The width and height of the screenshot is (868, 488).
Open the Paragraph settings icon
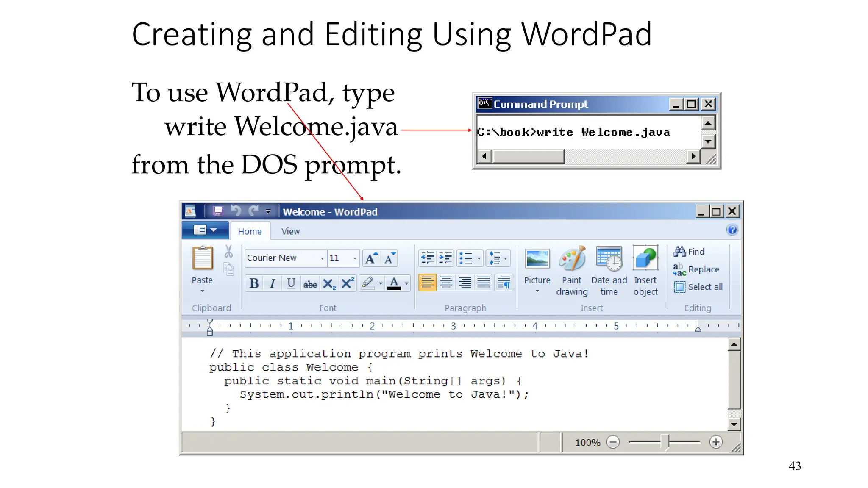coord(504,283)
